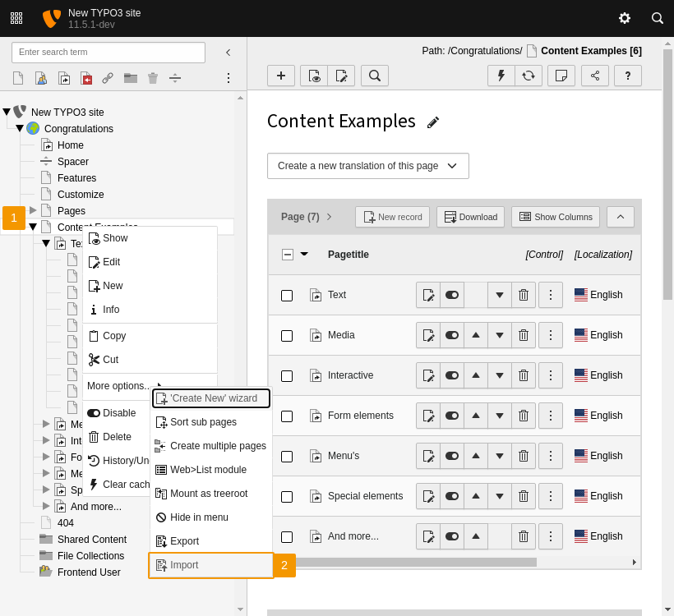Clear the page cache with the lightning icon
This screenshot has width=674, height=616.
coord(501,76)
